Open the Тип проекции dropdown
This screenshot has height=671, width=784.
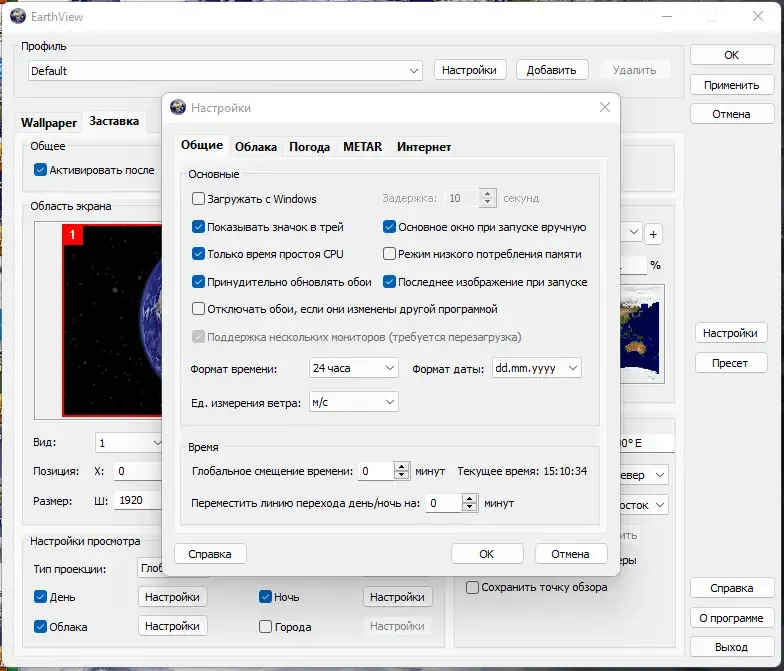pyautogui.click(x=150, y=568)
